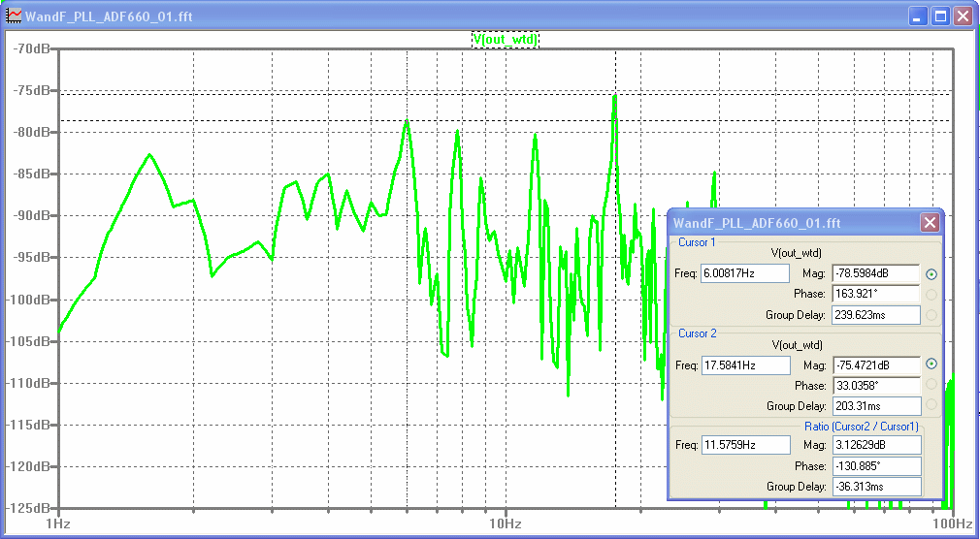Select Cursor 1 phase radio button
Viewport: 980px width, 539px height.
click(x=931, y=294)
